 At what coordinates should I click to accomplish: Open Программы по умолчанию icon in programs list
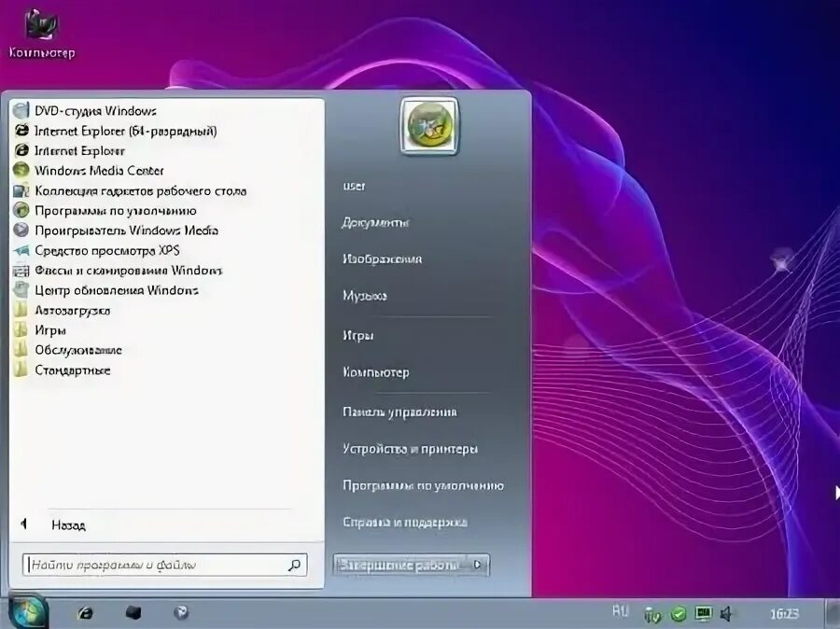[x=21, y=210]
